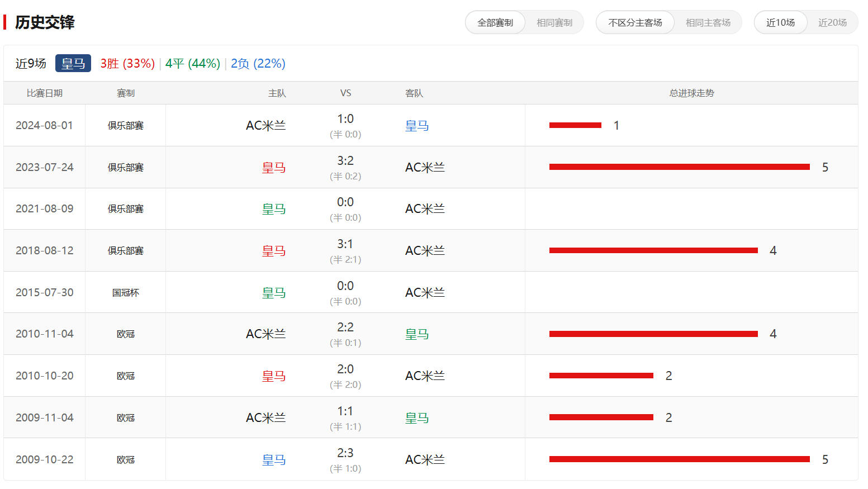Open the 1:1 score result
The width and height of the screenshot is (868, 489).
345,411
